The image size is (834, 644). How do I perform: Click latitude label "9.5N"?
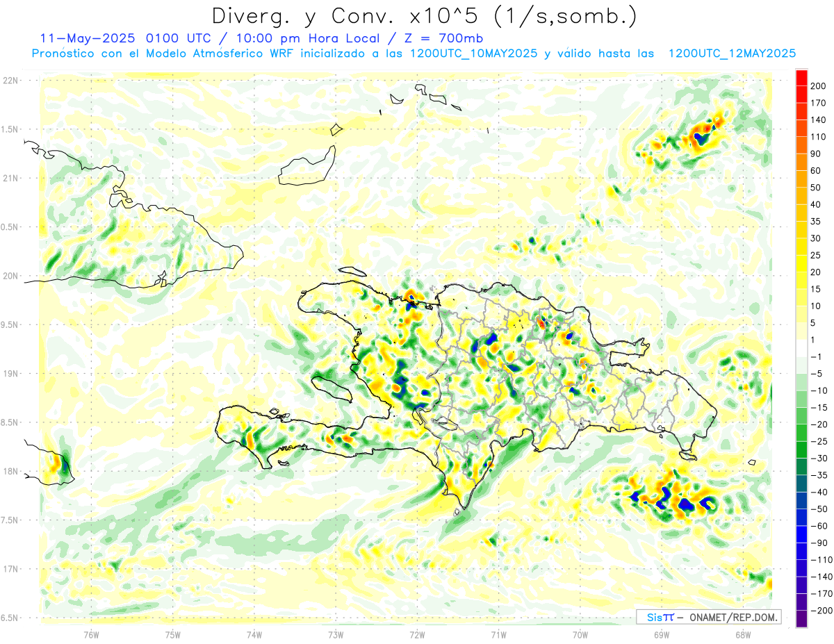pyautogui.click(x=10, y=324)
